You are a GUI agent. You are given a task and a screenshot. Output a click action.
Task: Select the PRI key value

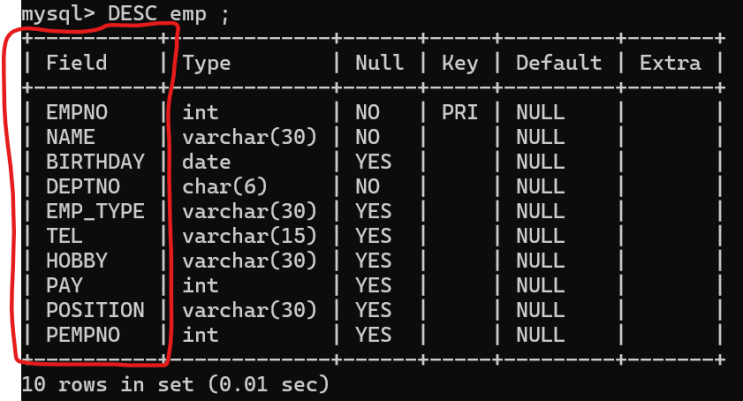(x=459, y=112)
